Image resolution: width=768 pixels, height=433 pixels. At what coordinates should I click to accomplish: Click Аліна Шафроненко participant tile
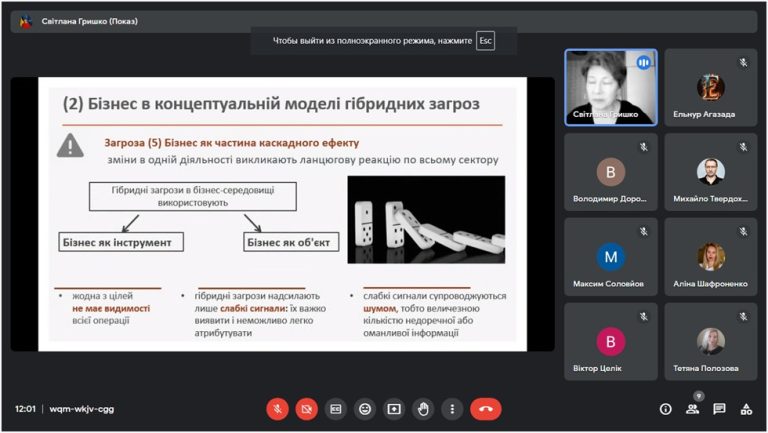[x=711, y=257]
